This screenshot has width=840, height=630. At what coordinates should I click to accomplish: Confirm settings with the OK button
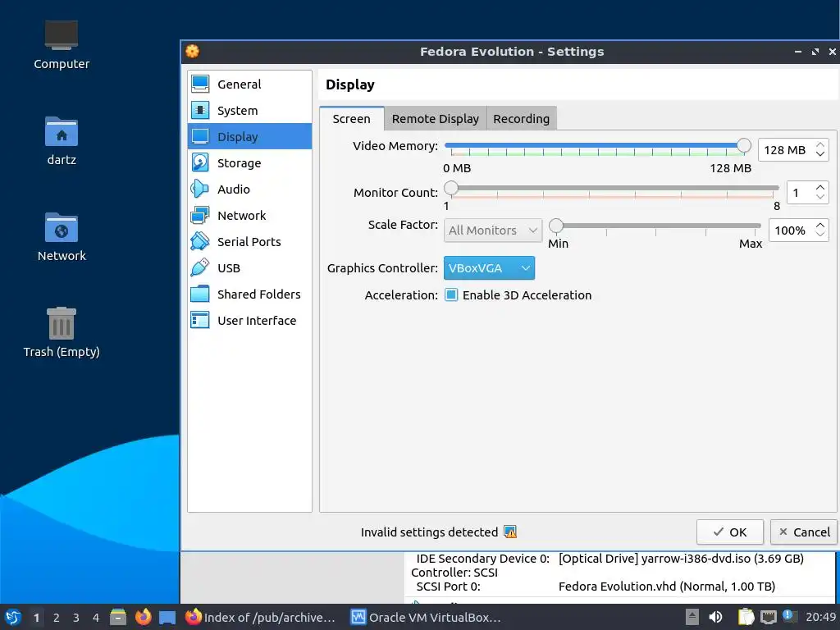point(729,532)
